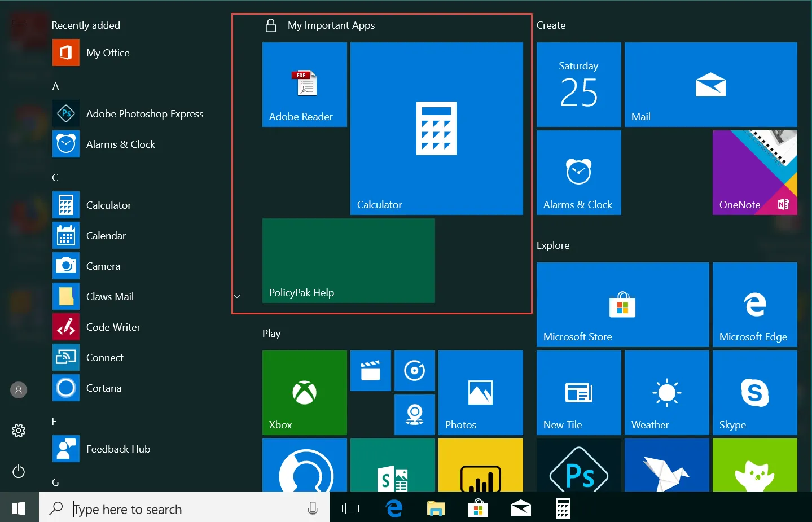Launch the Microsoft Edge tile

755,305
